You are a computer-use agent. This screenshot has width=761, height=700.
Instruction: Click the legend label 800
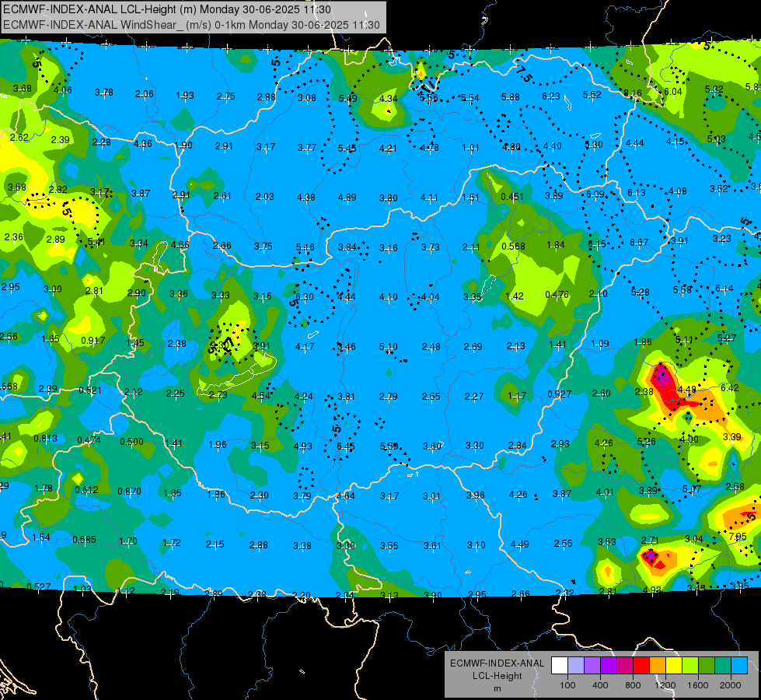(x=633, y=685)
